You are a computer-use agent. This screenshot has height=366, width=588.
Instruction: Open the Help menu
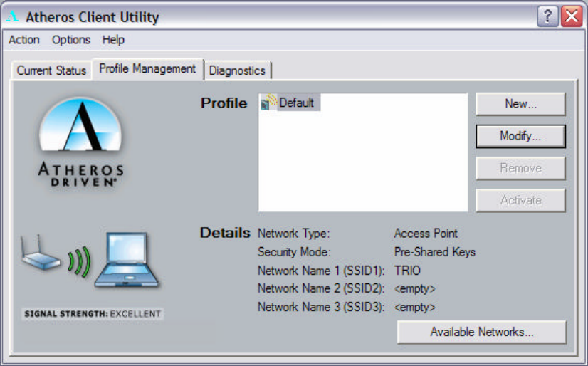tap(113, 40)
